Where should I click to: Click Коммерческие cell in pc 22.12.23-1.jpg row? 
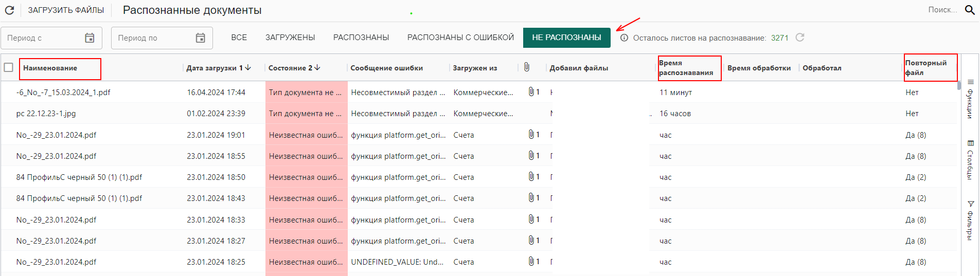(x=483, y=114)
